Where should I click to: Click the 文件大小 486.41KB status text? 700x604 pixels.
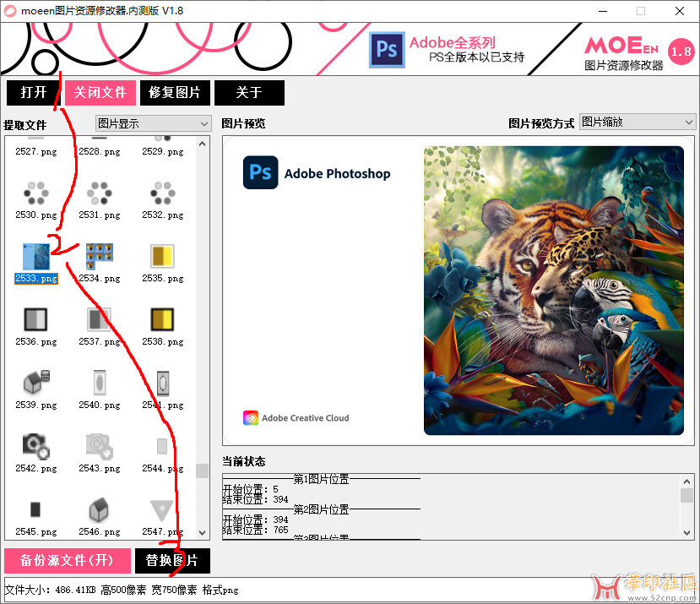click(x=51, y=590)
